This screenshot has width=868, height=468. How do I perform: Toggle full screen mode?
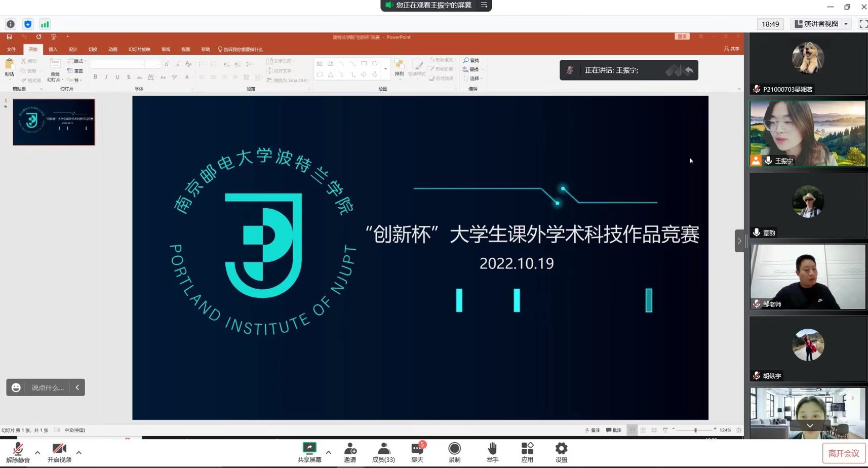863,24
